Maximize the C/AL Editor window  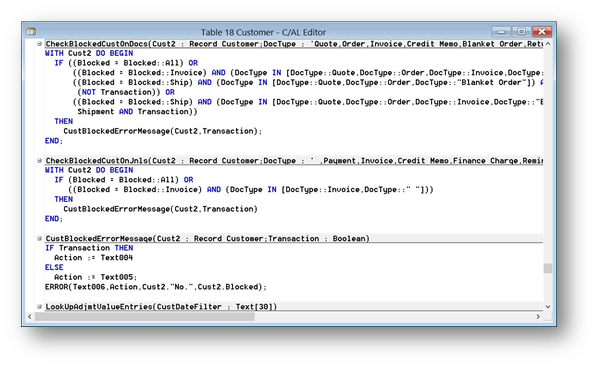[521, 32]
